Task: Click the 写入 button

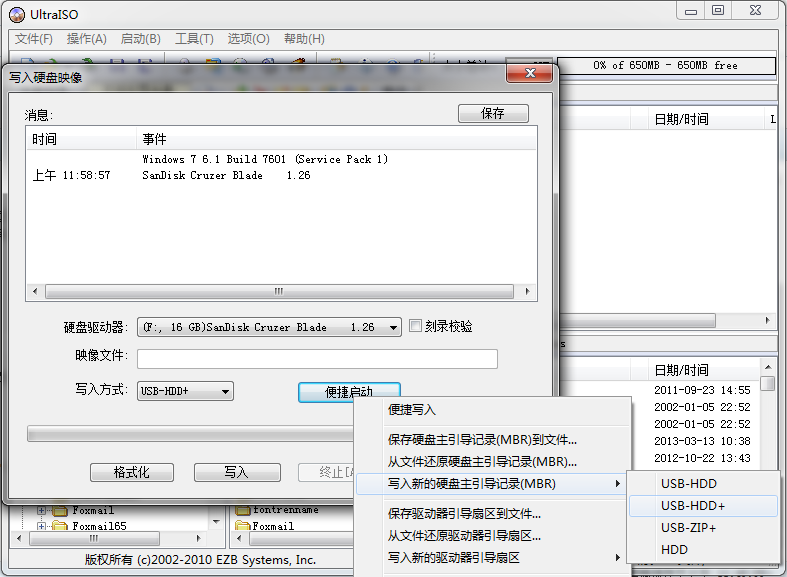Action: [x=237, y=472]
